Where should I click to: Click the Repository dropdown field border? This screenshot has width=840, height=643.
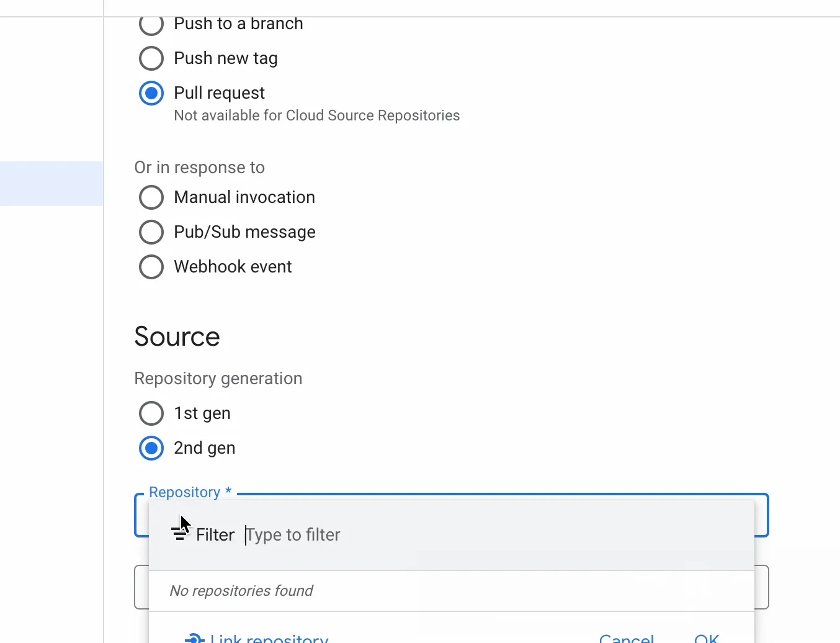tap(762, 516)
